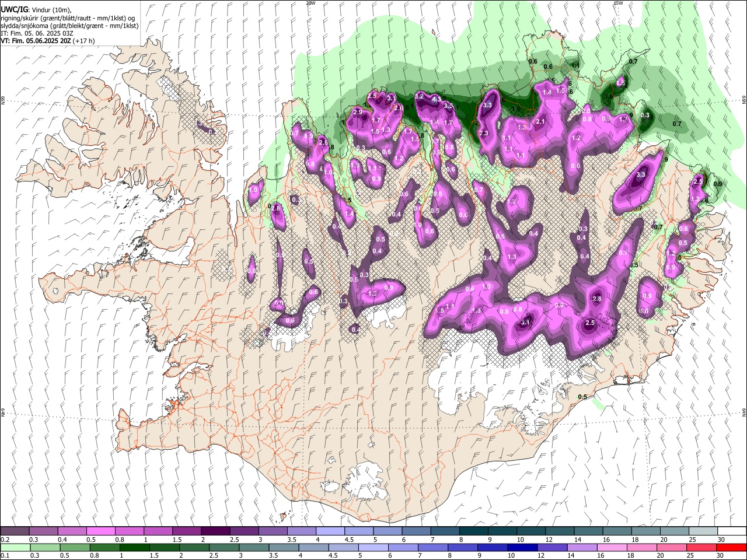Click the 2.3 precipitation value on the map
Screen dimensions: 747x560
[484, 134]
